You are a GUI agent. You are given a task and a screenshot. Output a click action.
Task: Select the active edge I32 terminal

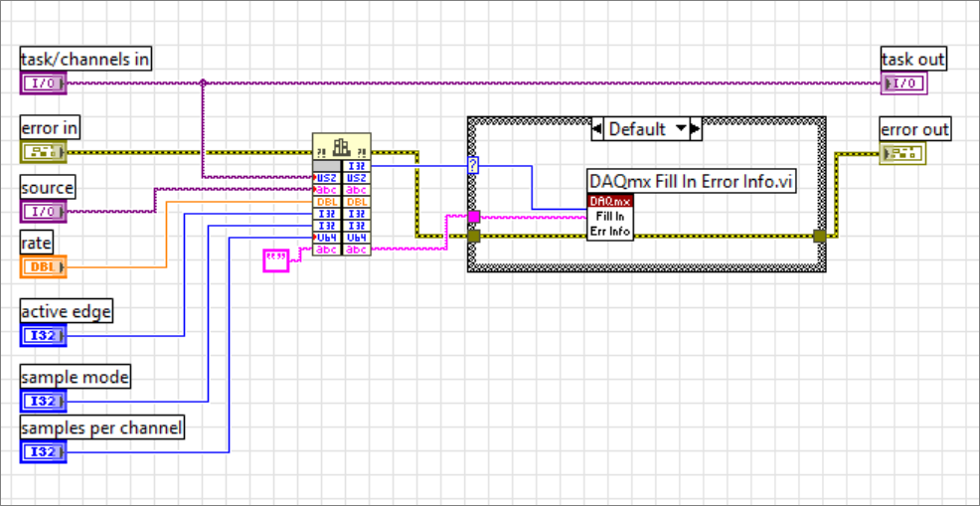pos(43,336)
